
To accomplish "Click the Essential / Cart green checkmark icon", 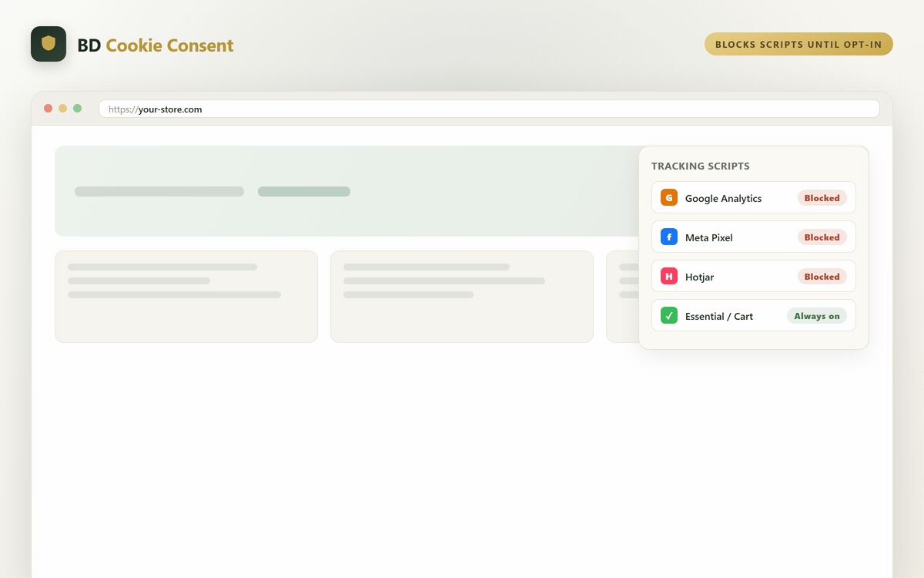I will point(669,316).
